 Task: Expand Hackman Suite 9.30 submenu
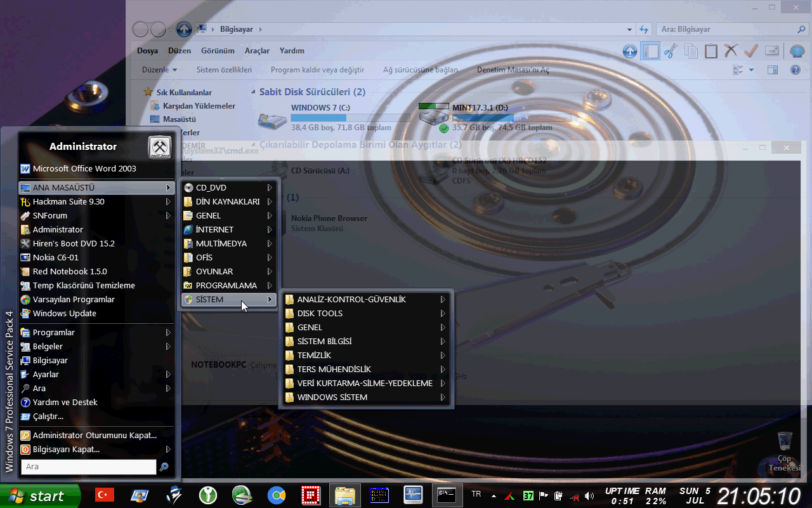[96, 202]
